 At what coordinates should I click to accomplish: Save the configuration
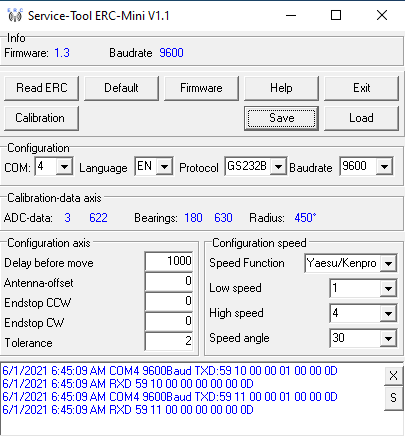[x=281, y=118]
